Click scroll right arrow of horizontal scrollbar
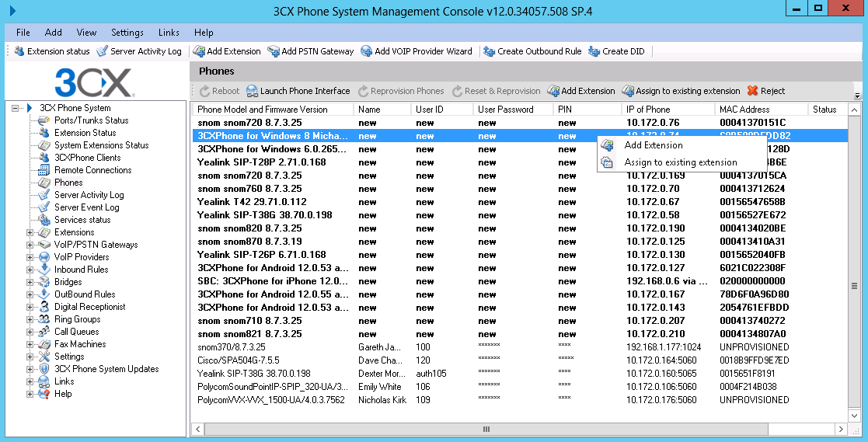868x442 pixels. coord(841,429)
